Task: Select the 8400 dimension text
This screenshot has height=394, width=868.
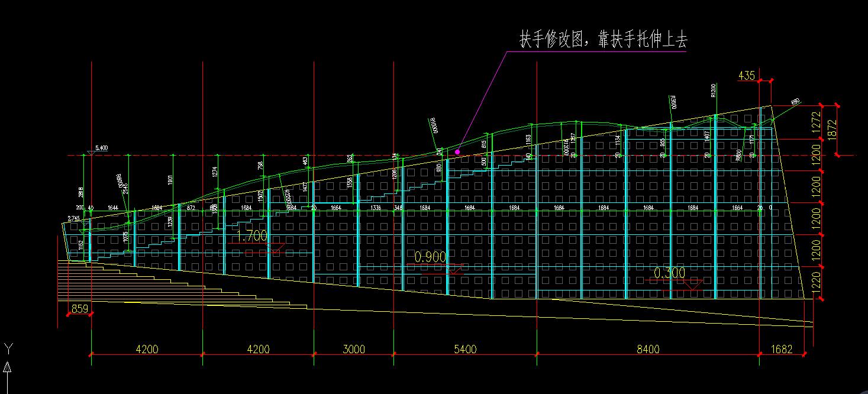Action: point(648,349)
